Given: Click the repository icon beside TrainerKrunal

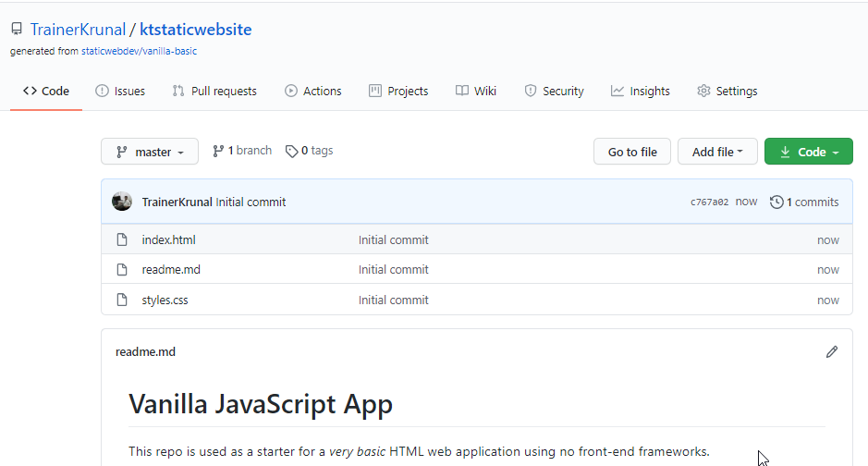Looking at the screenshot, I should (17, 29).
